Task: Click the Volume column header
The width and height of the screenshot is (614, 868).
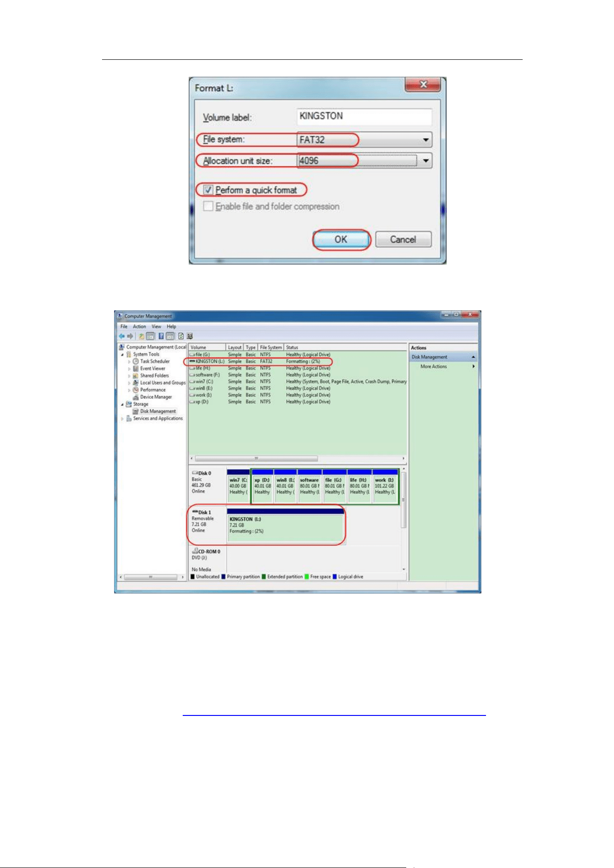Action: [207, 347]
